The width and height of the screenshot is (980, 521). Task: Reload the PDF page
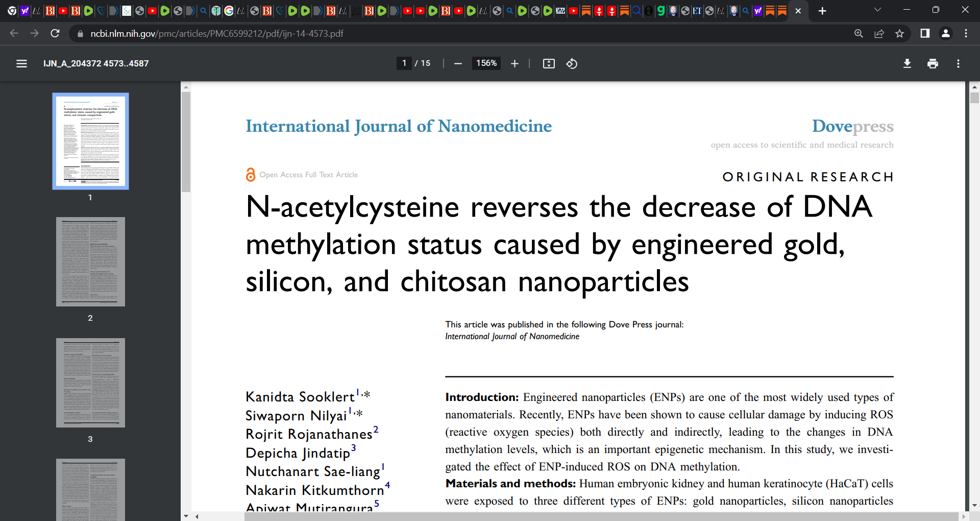pos(55,33)
